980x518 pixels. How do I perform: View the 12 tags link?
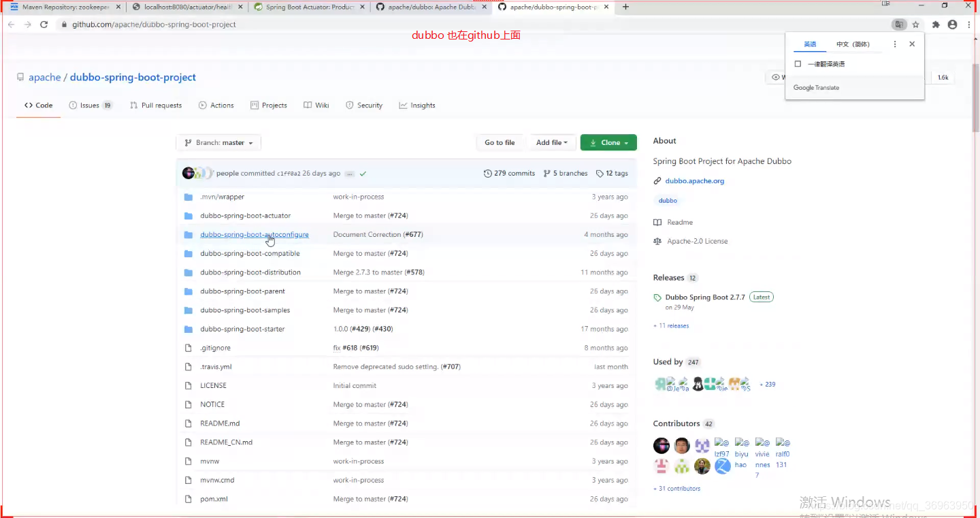pyautogui.click(x=612, y=174)
